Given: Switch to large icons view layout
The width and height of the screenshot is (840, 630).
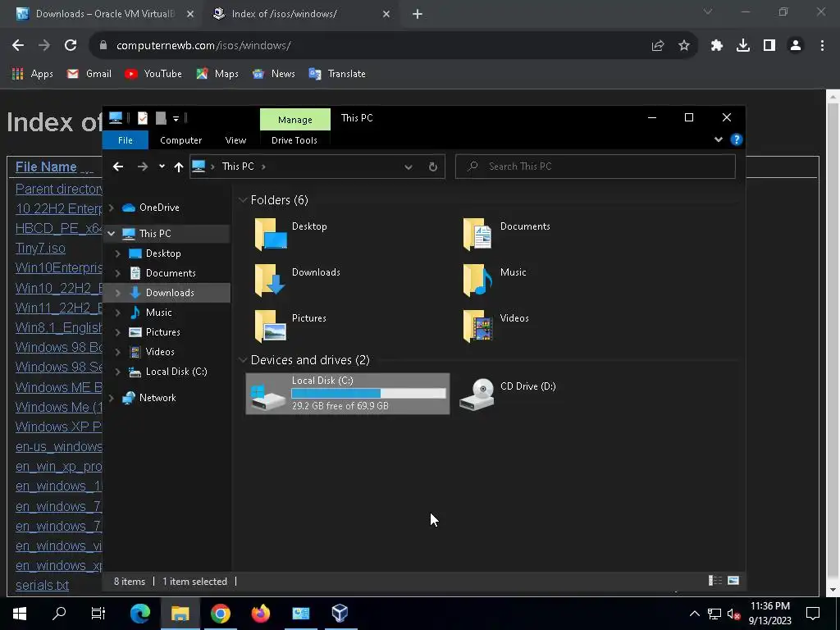Looking at the screenshot, I should [733, 581].
